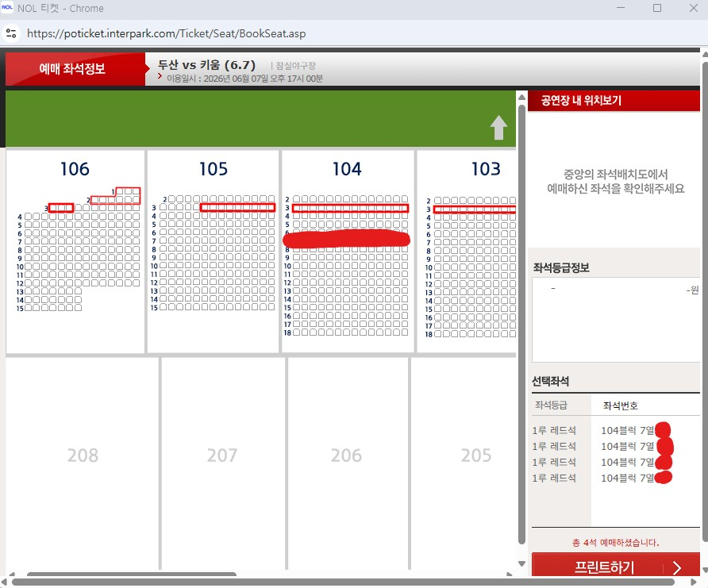Screen dimensions: 708x588
Task: Click the page scroll left arrow
Action: tap(4, 582)
